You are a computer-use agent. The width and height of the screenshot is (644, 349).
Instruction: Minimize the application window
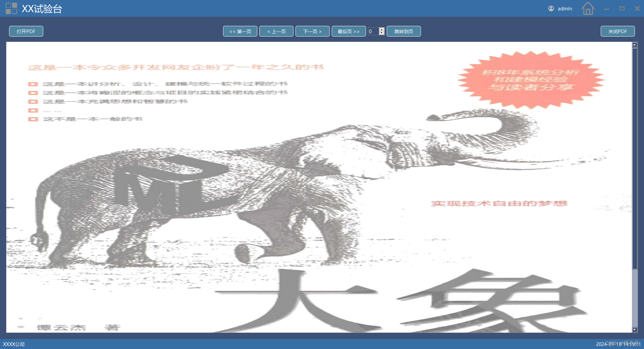point(606,9)
